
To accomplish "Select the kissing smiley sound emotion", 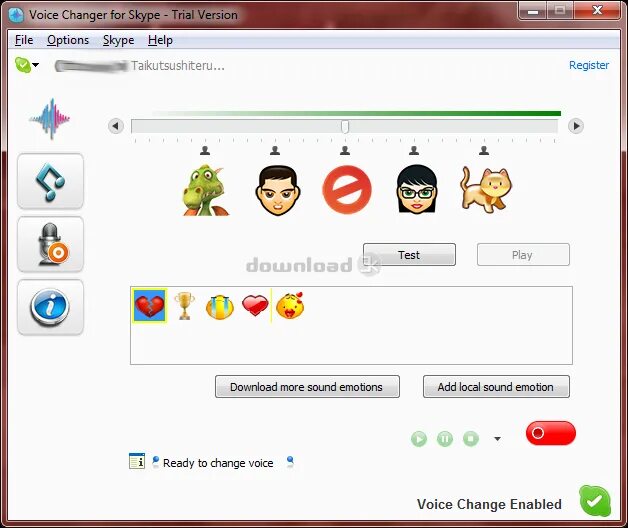I will (x=290, y=306).
